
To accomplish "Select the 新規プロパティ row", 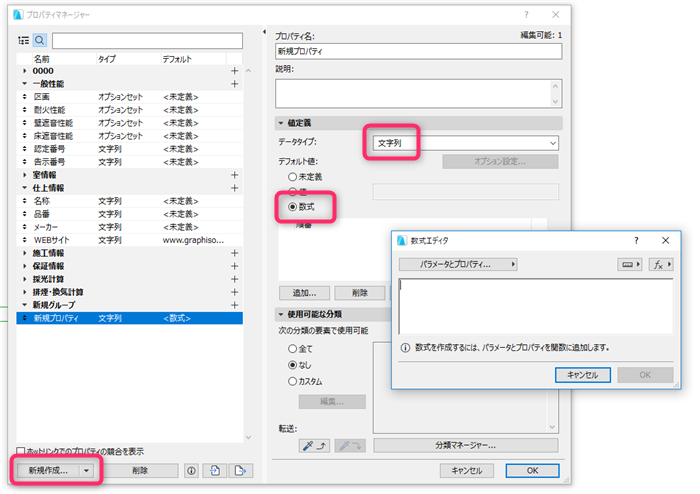I will click(x=129, y=318).
